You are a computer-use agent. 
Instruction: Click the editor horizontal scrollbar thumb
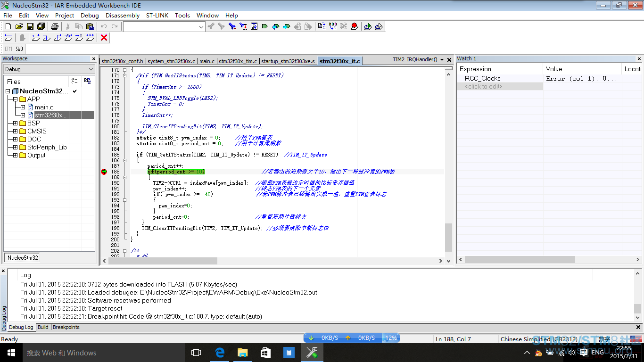click(163, 261)
